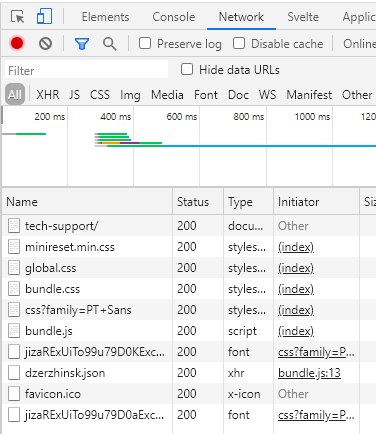This screenshot has width=376, height=434.
Task: Open (index) initiator link for bundle.js
Action: pyautogui.click(x=296, y=331)
